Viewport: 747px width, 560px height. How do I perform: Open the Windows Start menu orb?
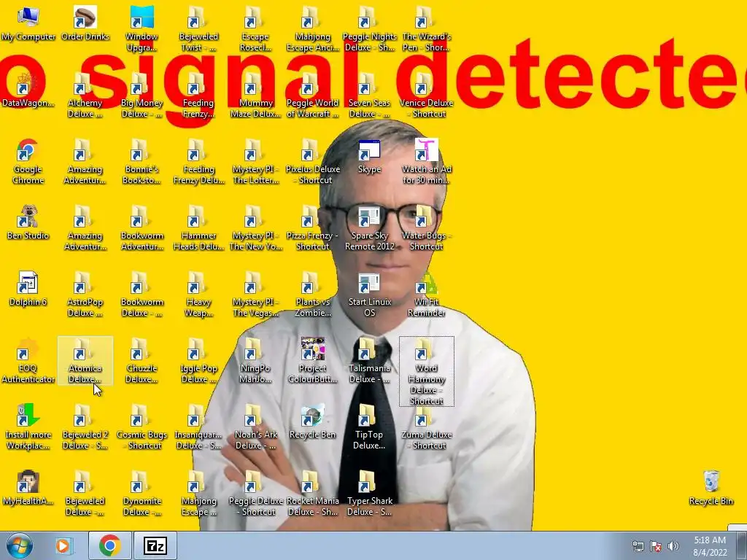(x=20, y=545)
